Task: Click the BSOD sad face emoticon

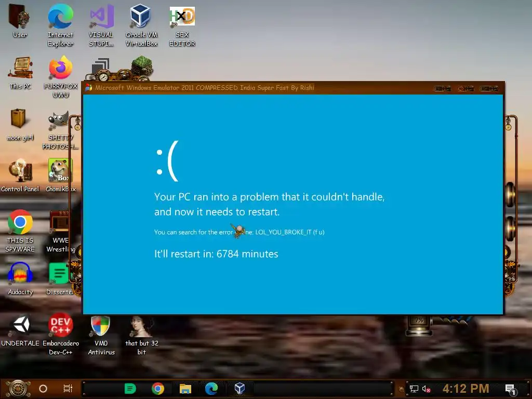Action: click(167, 161)
